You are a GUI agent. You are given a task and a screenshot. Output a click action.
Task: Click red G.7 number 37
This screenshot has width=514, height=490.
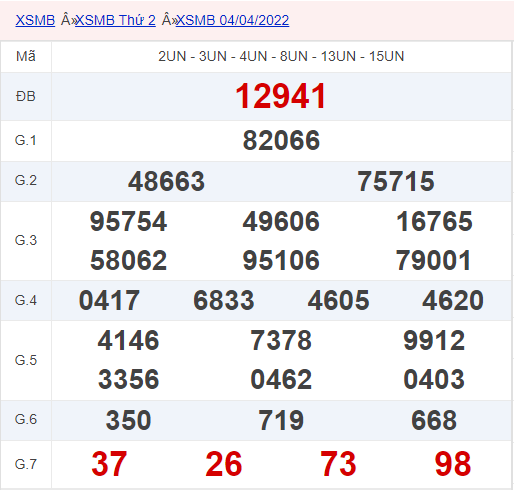coord(109,464)
